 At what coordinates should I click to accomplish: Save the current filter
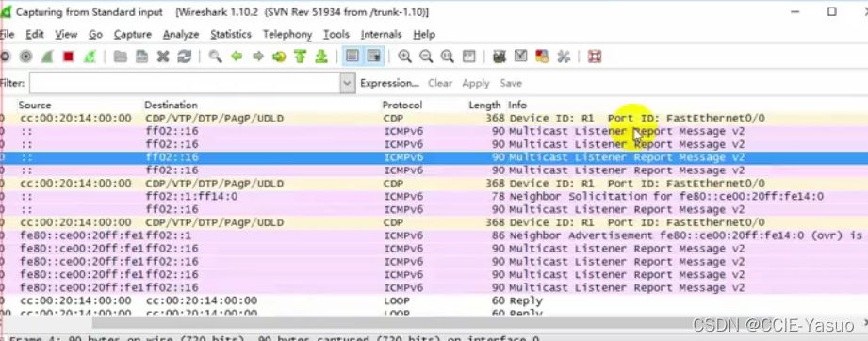(511, 83)
